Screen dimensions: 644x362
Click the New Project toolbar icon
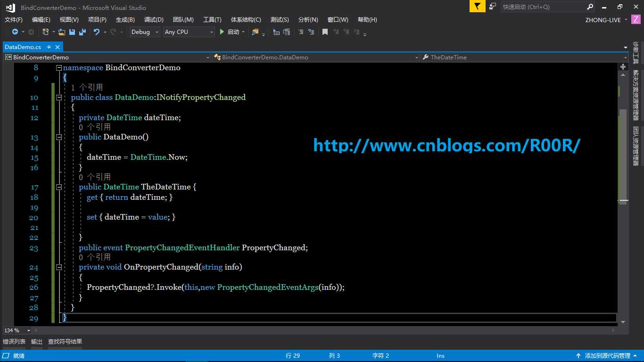(46, 32)
